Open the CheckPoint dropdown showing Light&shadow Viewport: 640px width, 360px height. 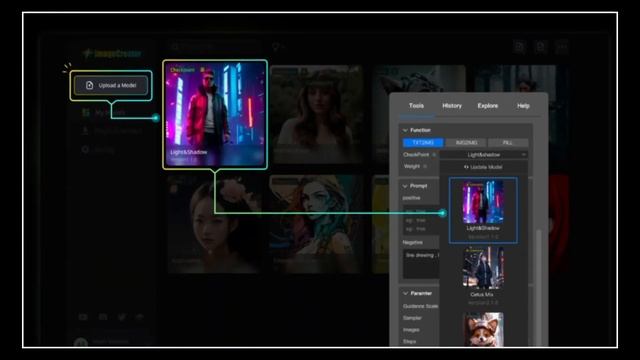click(484, 155)
